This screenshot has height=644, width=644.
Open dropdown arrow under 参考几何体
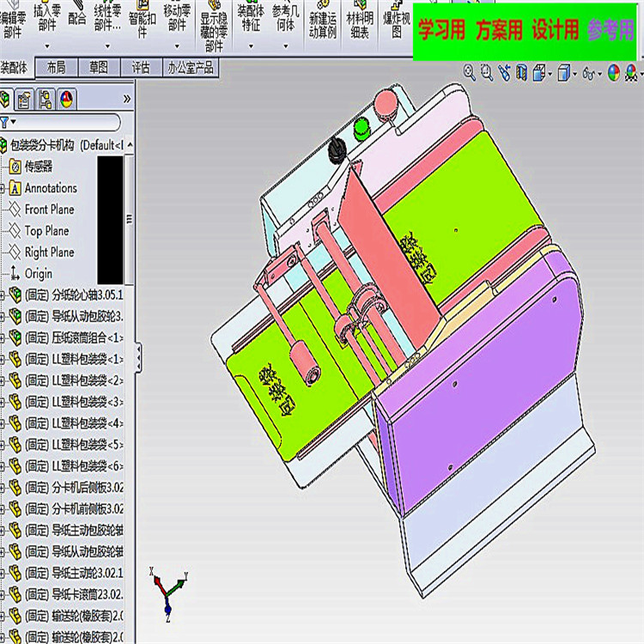click(x=285, y=46)
